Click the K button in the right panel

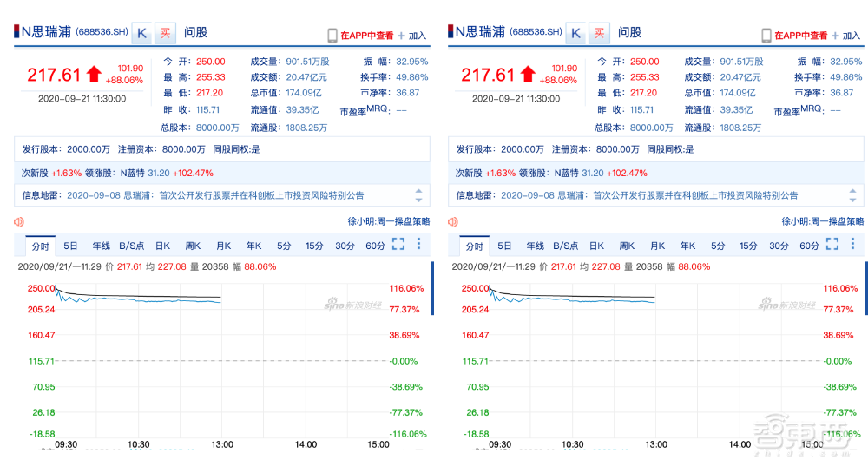click(x=575, y=33)
